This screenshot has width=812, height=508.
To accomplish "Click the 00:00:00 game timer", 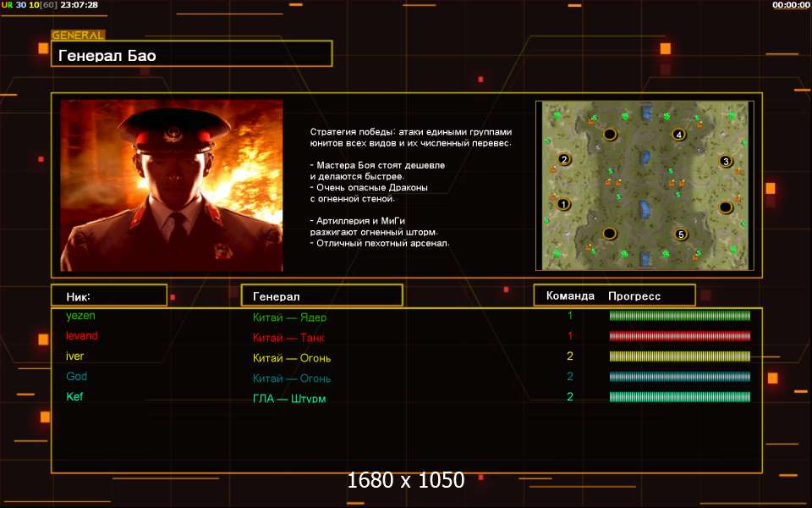I will [791, 5].
